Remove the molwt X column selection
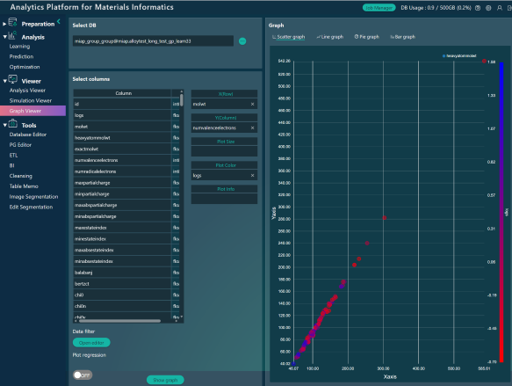The image size is (512, 386). [x=252, y=104]
